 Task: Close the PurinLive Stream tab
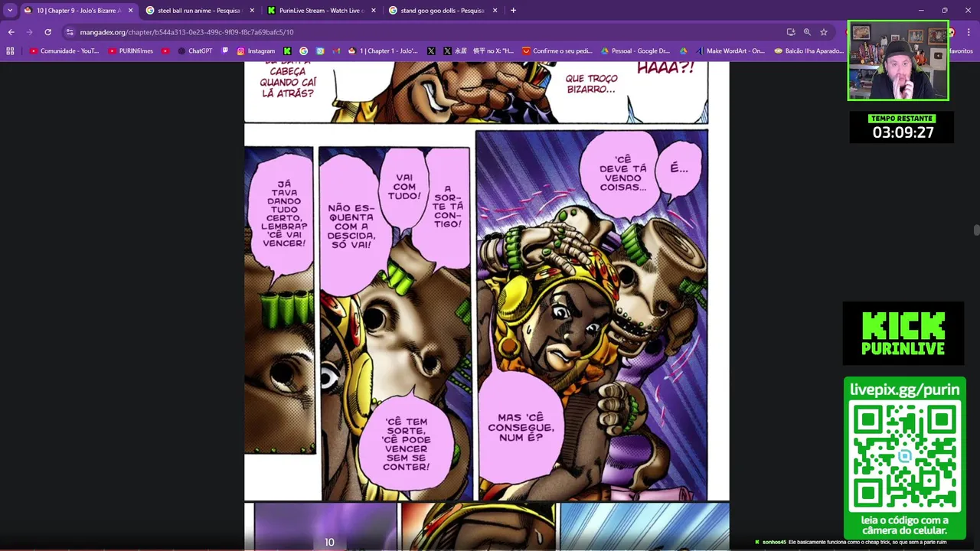(x=374, y=11)
